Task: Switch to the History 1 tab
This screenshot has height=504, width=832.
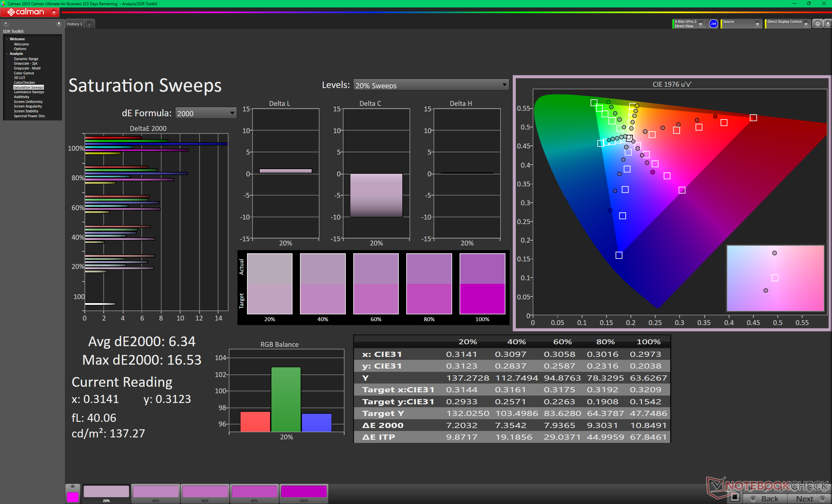Action: click(74, 24)
